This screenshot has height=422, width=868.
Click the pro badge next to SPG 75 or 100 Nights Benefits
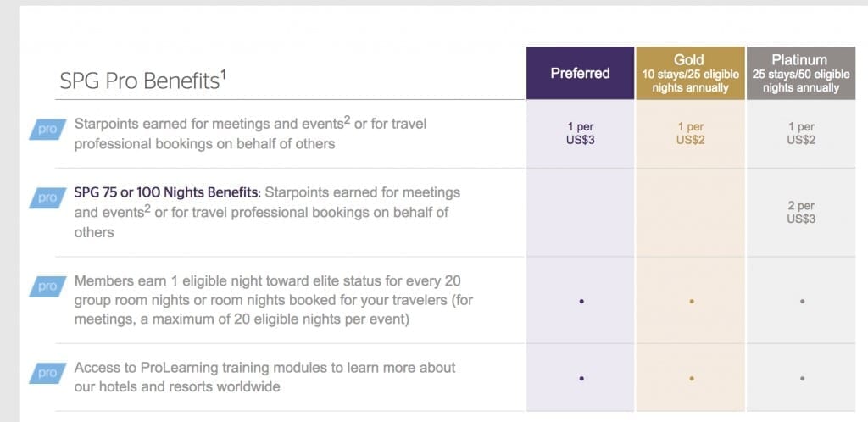(47, 198)
